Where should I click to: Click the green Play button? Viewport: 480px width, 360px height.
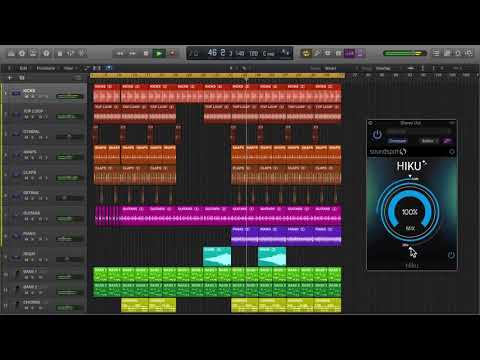pyautogui.click(x=159, y=53)
